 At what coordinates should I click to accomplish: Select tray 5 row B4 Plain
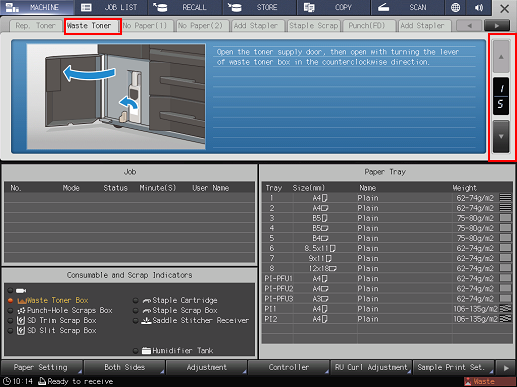coord(387,238)
